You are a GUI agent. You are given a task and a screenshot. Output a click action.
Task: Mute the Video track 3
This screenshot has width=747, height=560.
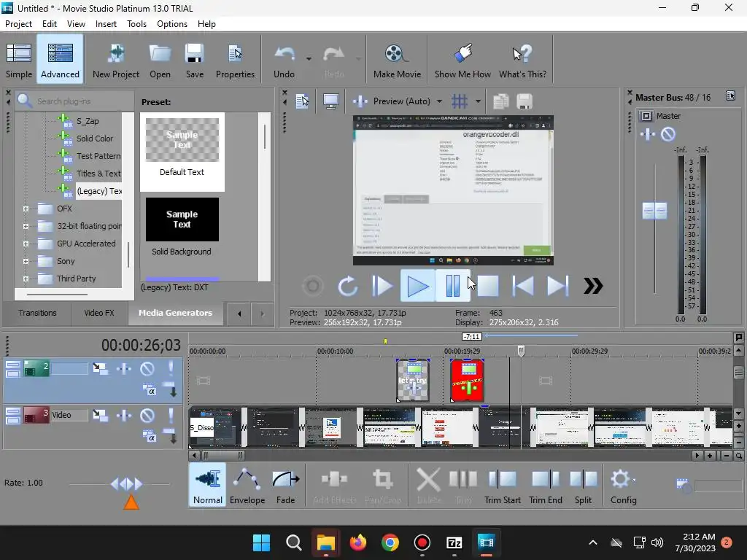coord(147,415)
